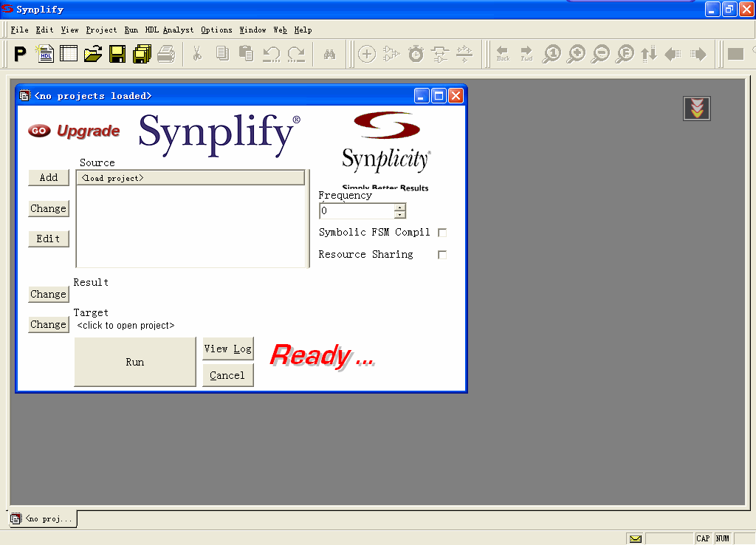Viewport: 756px width, 545px height.
Task: Click the Add source button
Action: point(49,177)
